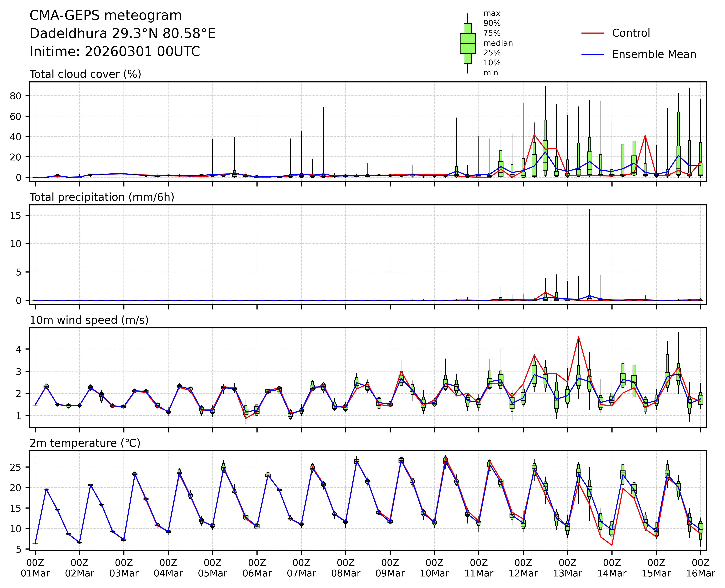
Task: Click the green legend box-plot symbol
Action: click(468, 43)
